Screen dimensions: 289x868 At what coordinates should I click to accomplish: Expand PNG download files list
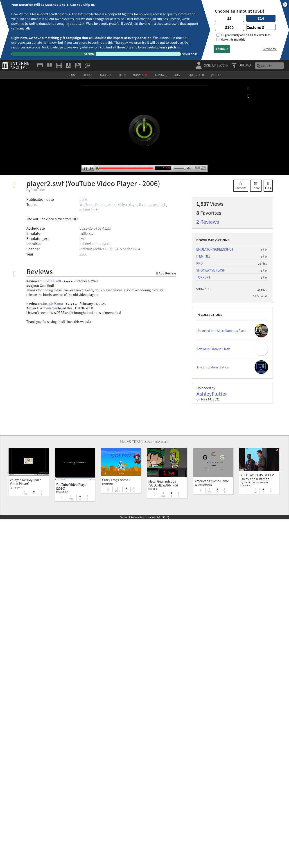(x=199, y=263)
